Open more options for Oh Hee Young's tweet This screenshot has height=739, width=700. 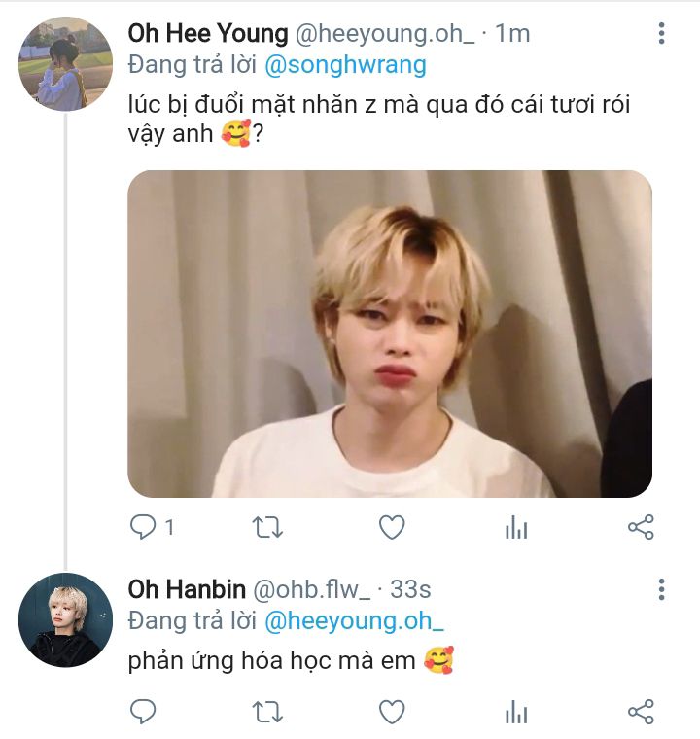coord(661,34)
